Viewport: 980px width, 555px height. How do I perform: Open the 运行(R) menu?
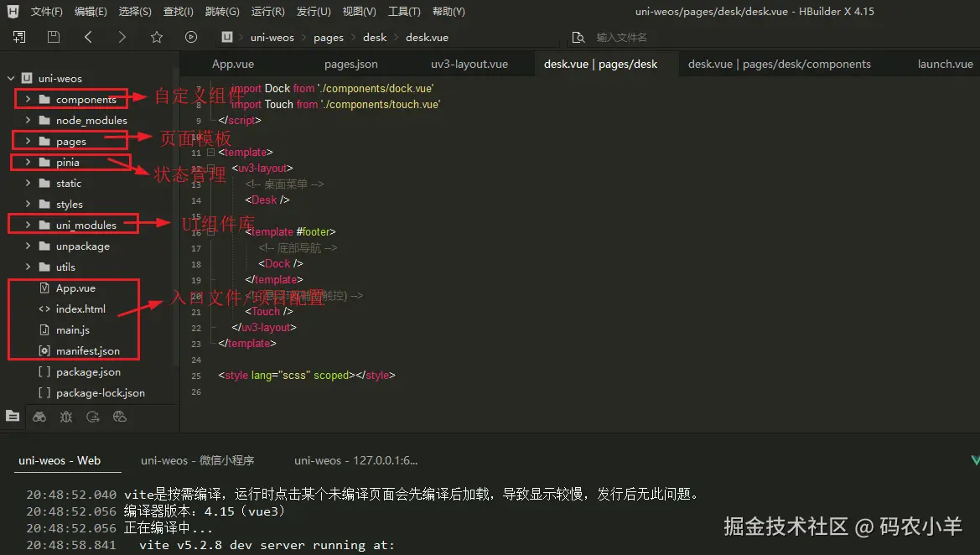pos(267,11)
